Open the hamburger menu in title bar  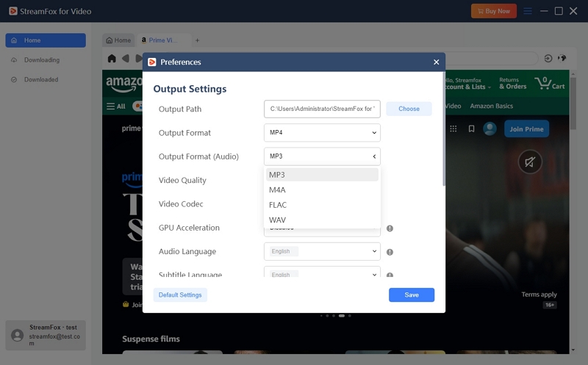pyautogui.click(x=528, y=11)
